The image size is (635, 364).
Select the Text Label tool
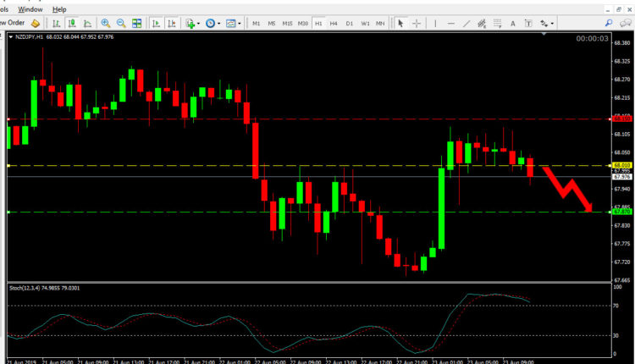pyautogui.click(x=528, y=24)
